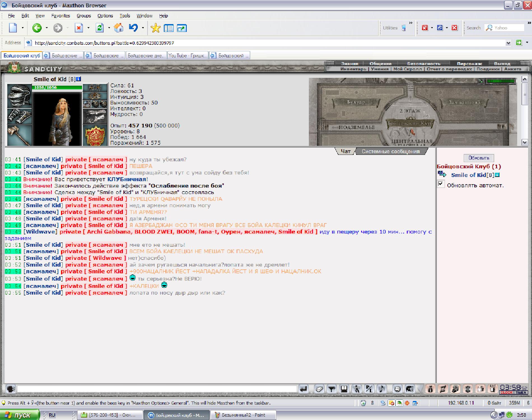
Task: Open the Undo closed-tab dropdown arrow
Action: pos(143,28)
